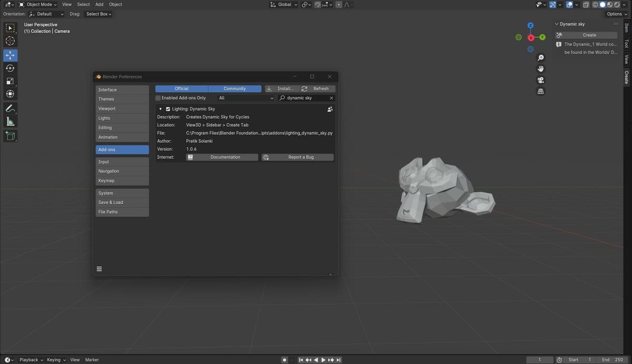Click the blue Z axis on gizmo
The image size is (632, 364).
530,25
